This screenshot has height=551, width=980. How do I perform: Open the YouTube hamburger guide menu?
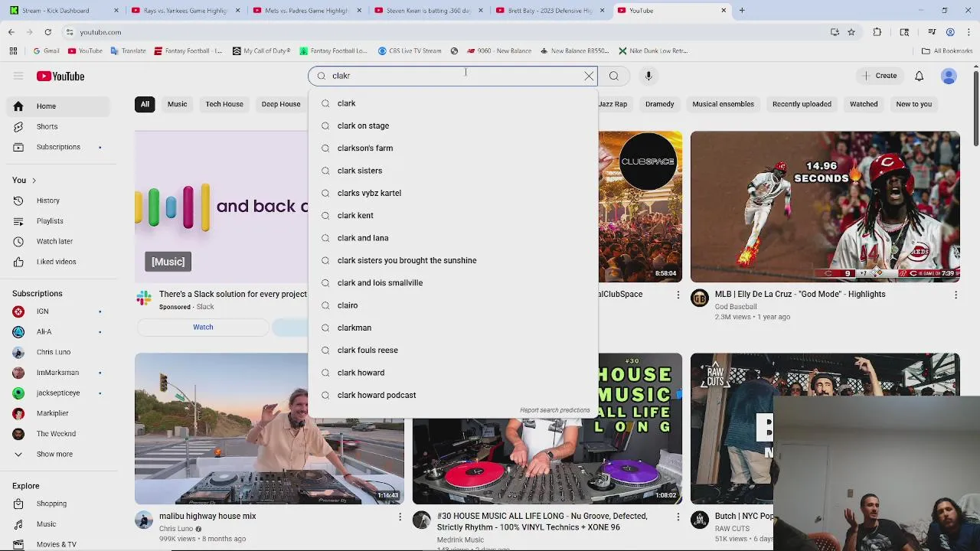coord(18,76)
